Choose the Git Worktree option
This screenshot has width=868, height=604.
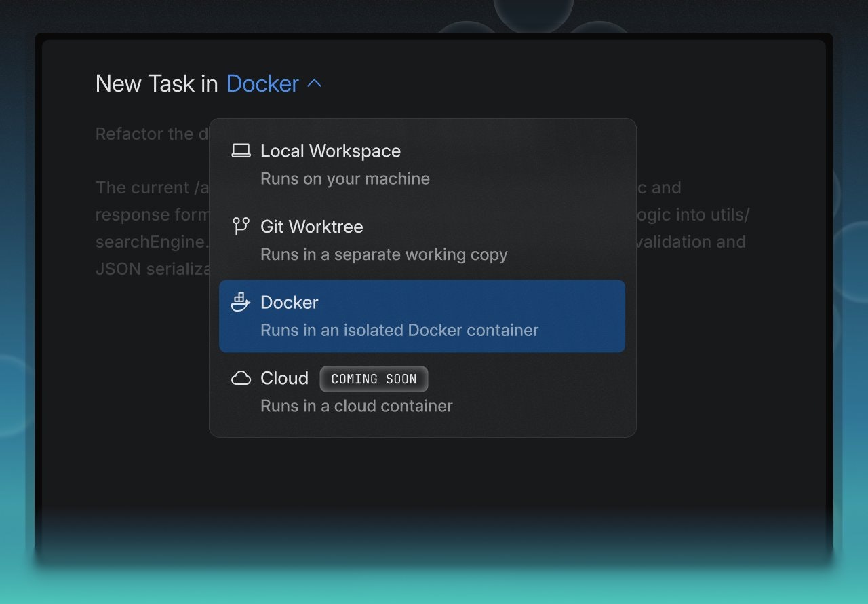[x=422, y=240]
